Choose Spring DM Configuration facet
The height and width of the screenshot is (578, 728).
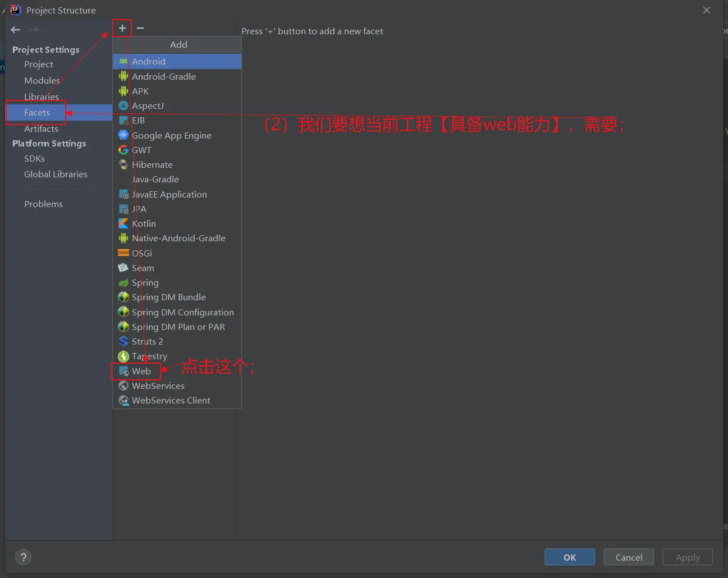tap(177, 311)
